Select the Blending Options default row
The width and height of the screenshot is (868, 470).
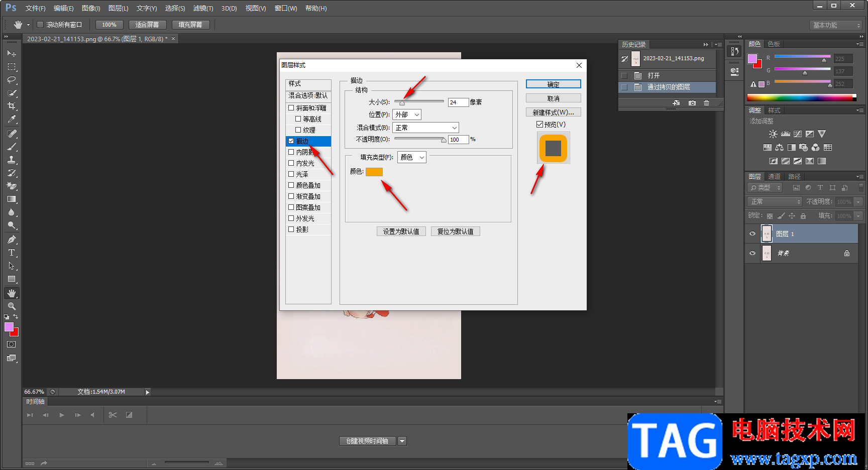tap(308, 95)
